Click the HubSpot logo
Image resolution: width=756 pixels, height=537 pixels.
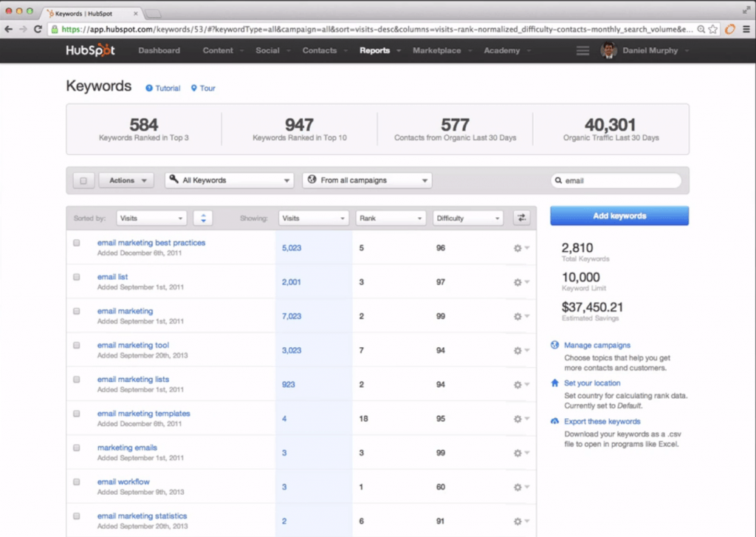tap(90, 50)
